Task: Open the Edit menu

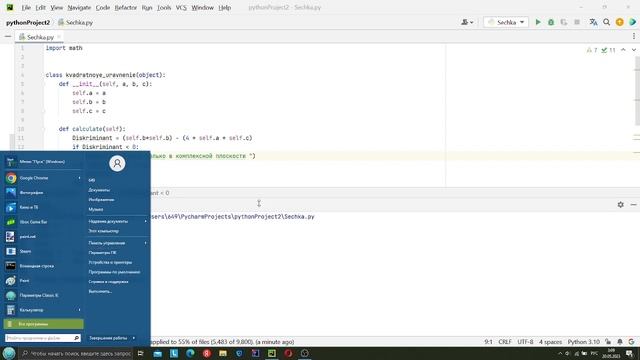Action: click(41, 7)
